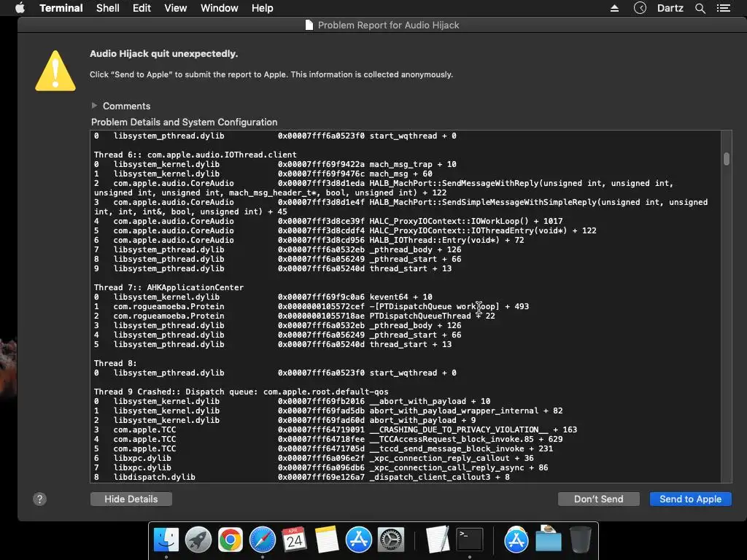Click the eject icon in menu bar
The image size is (747, 560).
(614, 8)
